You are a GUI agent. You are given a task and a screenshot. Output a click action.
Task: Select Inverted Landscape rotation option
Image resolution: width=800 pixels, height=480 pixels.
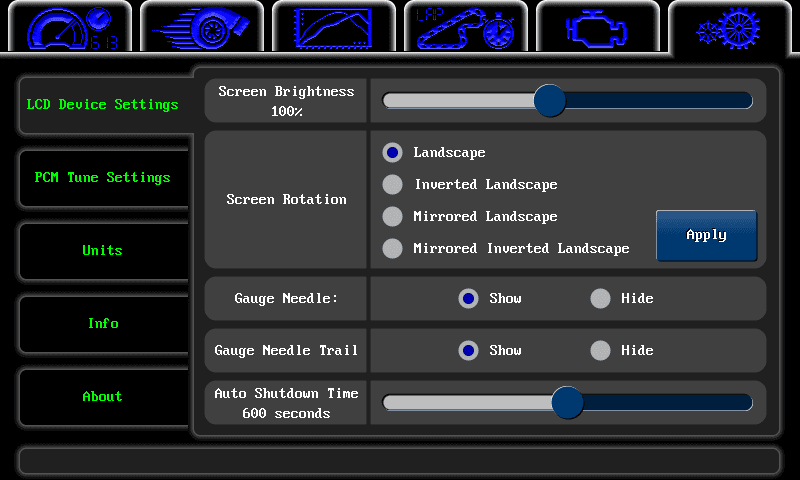(x=393, y=185)
